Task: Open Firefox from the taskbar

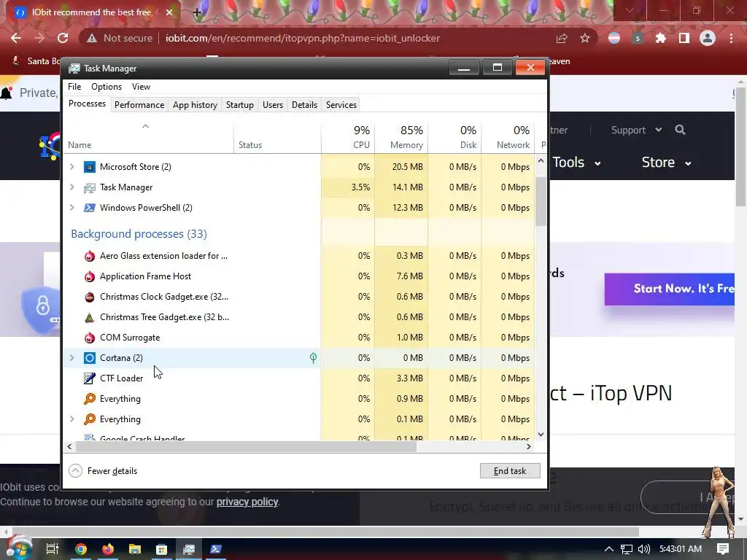Action: pos(108,549)
